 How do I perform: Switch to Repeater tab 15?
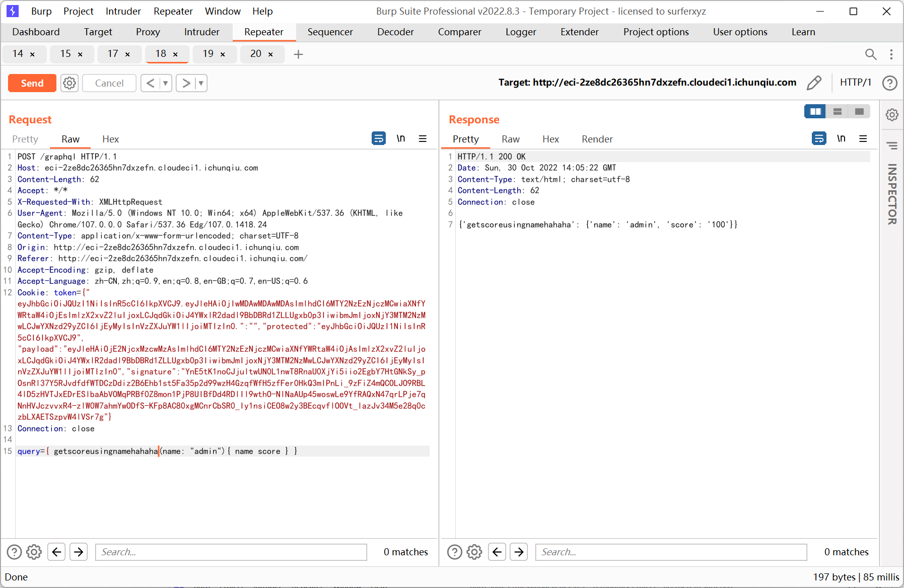pyautogui.click(x=65, y=54)
